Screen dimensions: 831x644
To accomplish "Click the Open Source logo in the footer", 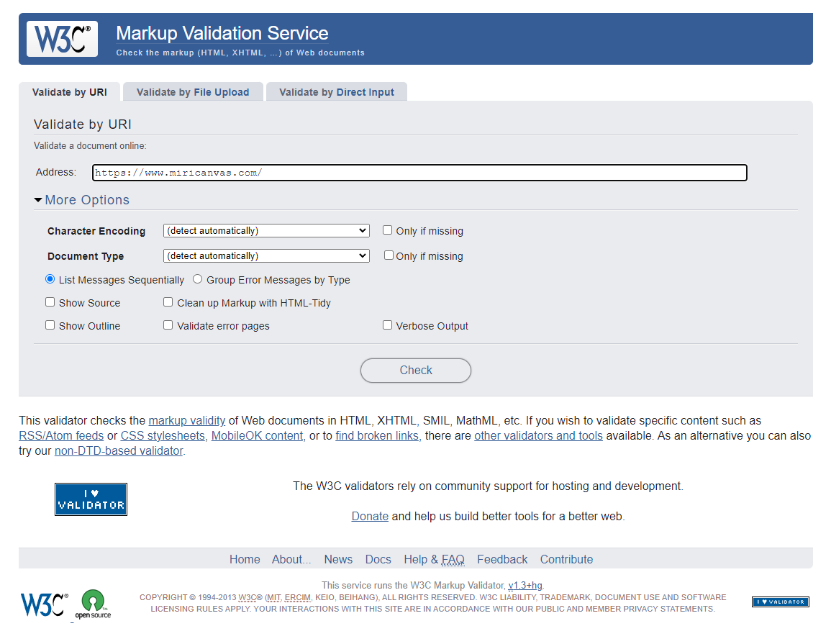I will (94, 604).
